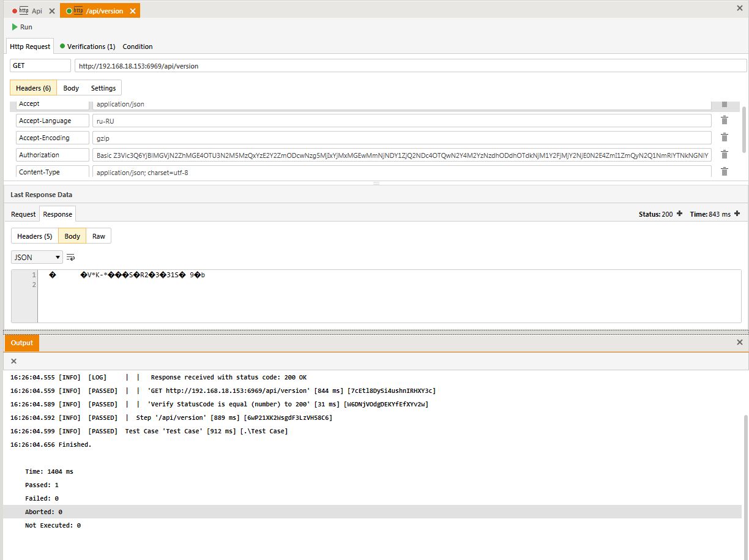The width and height of the screenshot is (749, 560).
Task: Click the headers list vertical scrollbar
Action: [744, 129]
